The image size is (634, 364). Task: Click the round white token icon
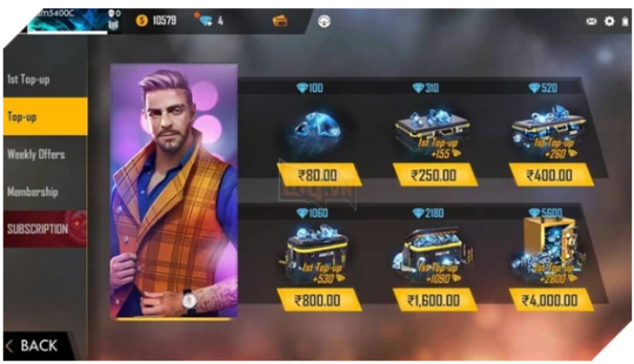(324, 21)
